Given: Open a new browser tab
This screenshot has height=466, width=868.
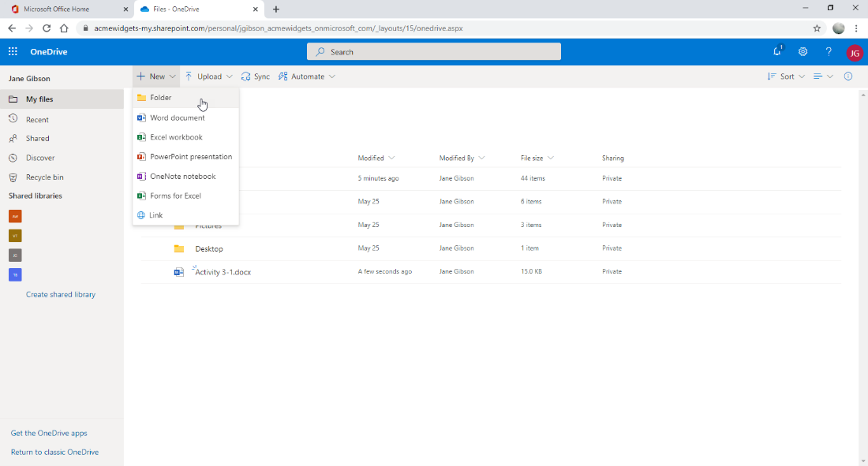Looking at the screenshot, I should [x=275, y=9].
